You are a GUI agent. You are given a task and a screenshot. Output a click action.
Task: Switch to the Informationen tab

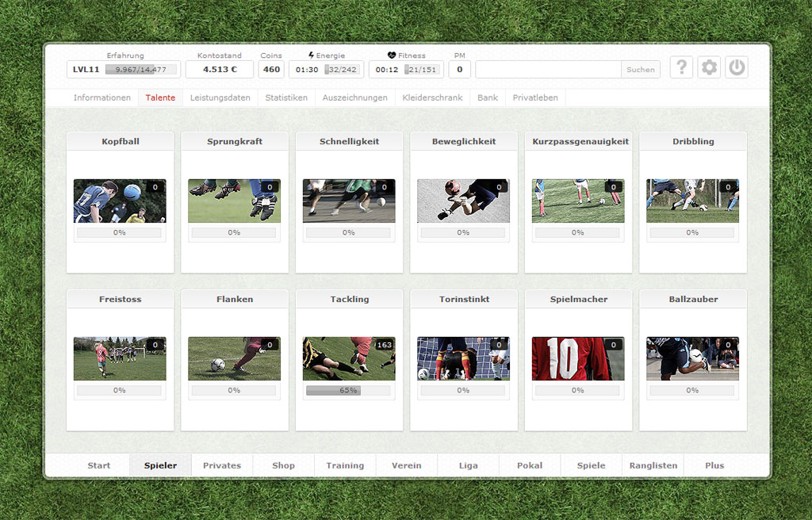(x=102, y=97)
